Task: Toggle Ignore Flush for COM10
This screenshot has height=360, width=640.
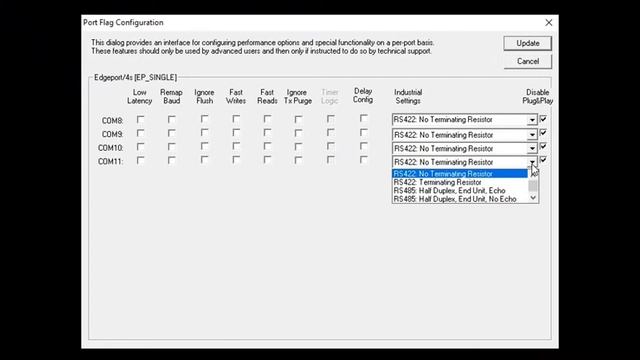Action: 204,147
